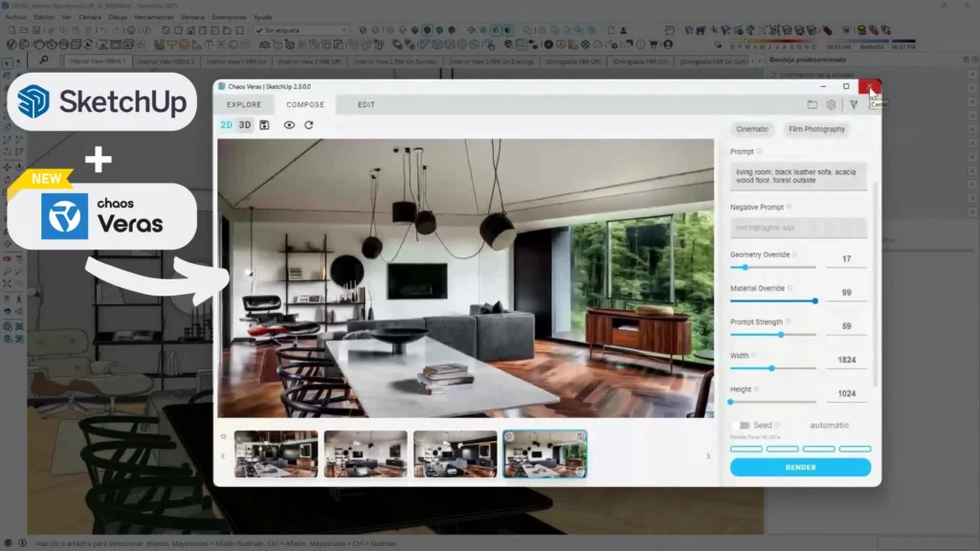
Task: Toggle the Seed switch on
Action: coord(741,426)
